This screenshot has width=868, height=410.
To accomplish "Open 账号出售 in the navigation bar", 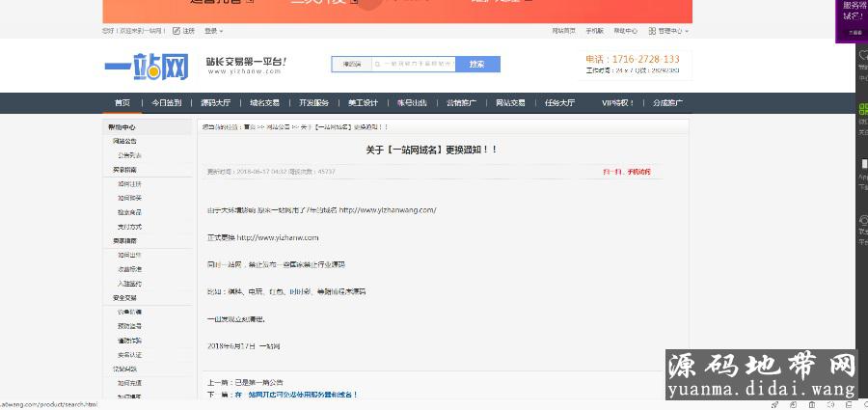I will click(412, 103).
